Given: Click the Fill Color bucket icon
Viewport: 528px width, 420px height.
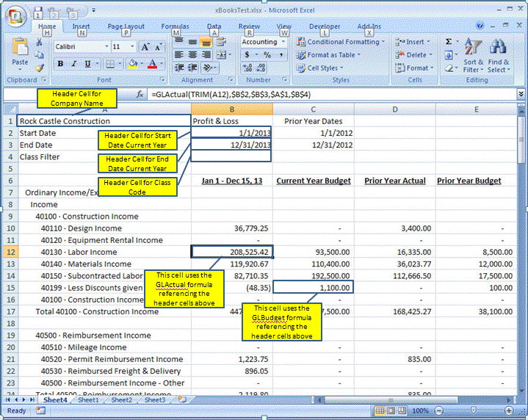Looking at the screenshot, I should [x=132, y=65].
